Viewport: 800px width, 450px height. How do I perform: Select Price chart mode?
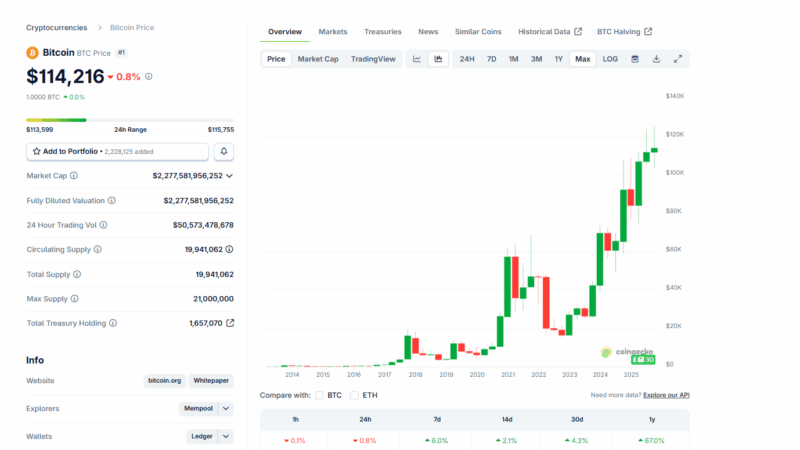coord(276,59)
